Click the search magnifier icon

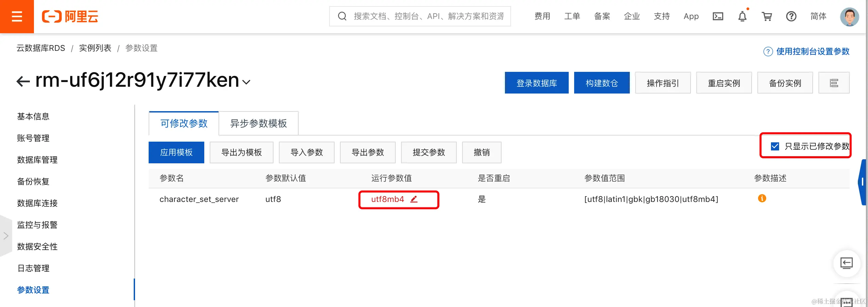[x=342, y=16]
